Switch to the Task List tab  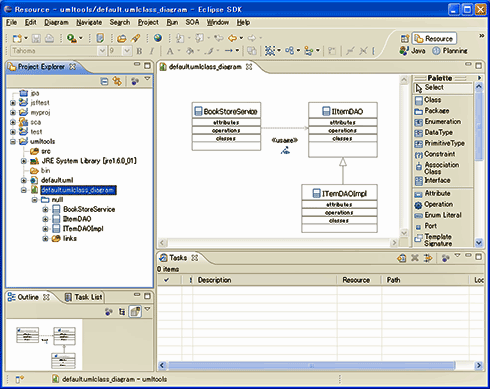click(84, 297)
